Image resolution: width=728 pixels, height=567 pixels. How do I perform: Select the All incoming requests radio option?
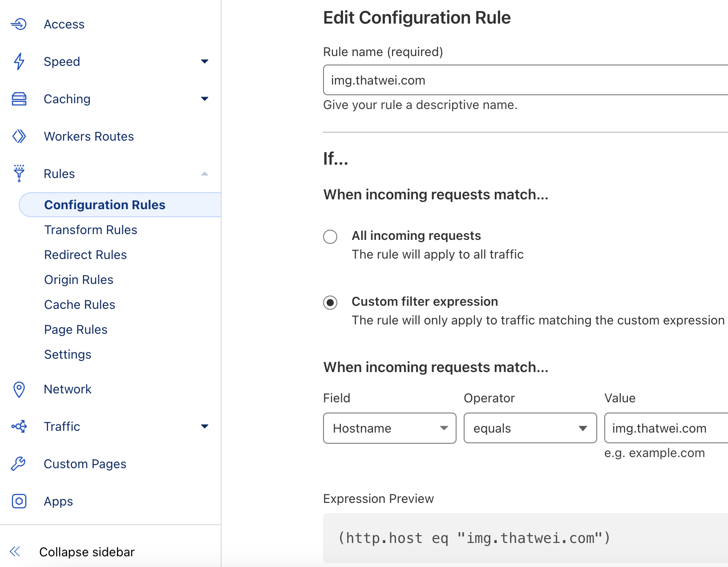330,236
